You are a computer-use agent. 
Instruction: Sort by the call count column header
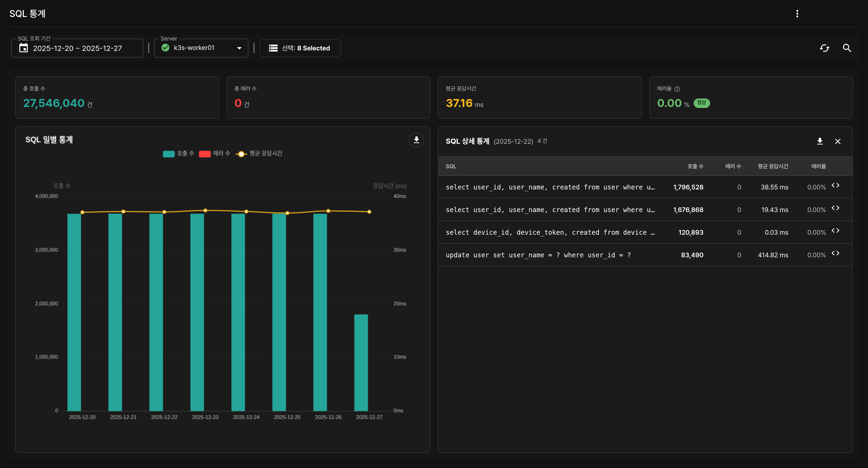(x=695, y=166)
